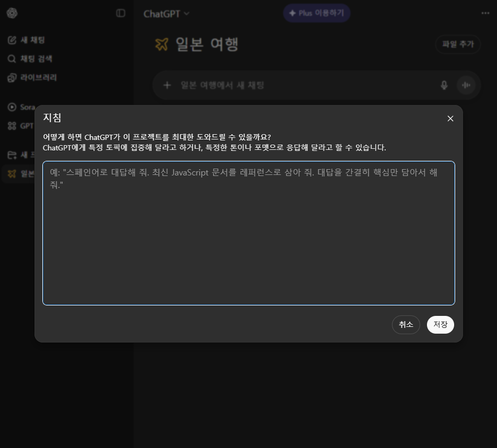
Task: Open the GPT explore grid icon
Action: coord(12,126)
